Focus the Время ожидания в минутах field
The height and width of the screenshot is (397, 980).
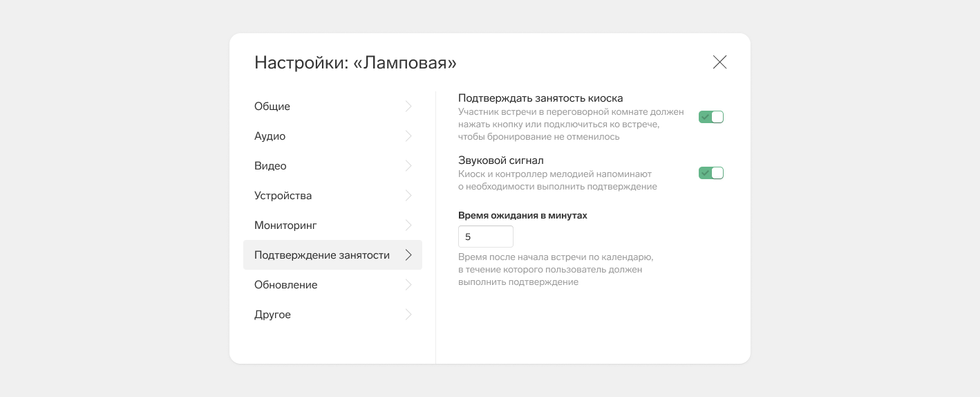tap(486, 237)
